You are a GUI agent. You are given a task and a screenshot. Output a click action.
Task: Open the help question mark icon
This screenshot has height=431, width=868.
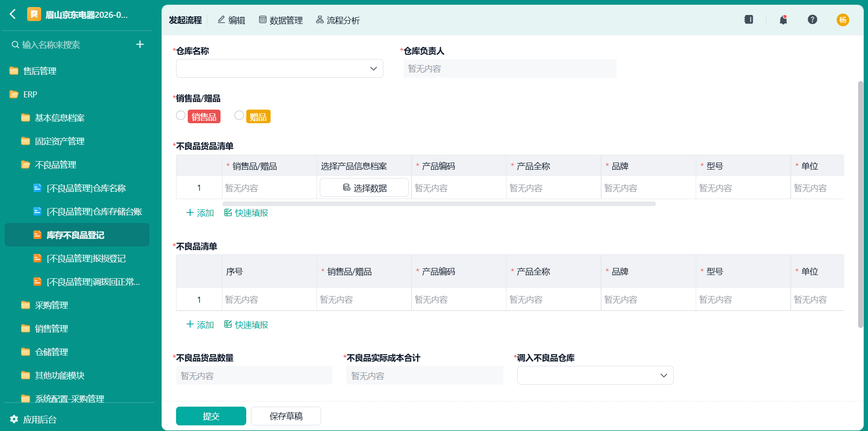click(812, 20)
